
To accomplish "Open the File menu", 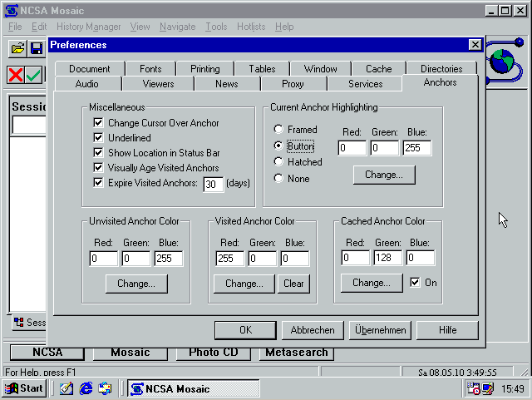I will pos(15,27).
